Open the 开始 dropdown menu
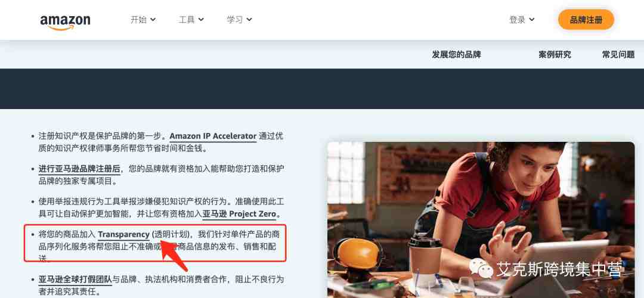644x298 pixels. (x=143, y=20)
